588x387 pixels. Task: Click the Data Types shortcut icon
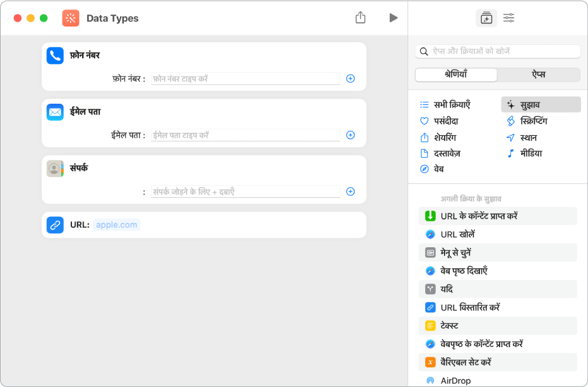71,18
